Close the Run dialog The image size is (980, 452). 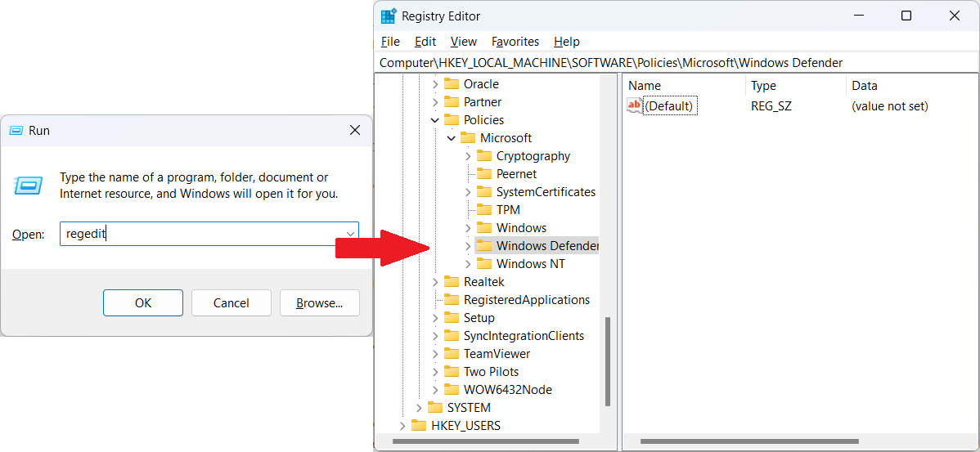click(354, 131)
